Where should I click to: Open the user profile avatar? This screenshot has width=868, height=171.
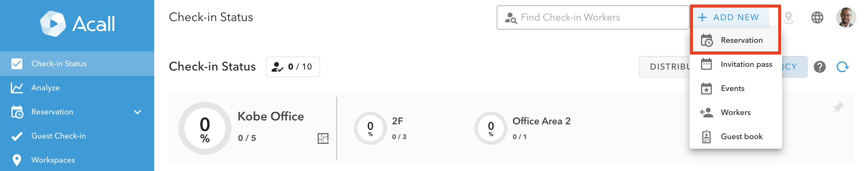pos(845,17)
